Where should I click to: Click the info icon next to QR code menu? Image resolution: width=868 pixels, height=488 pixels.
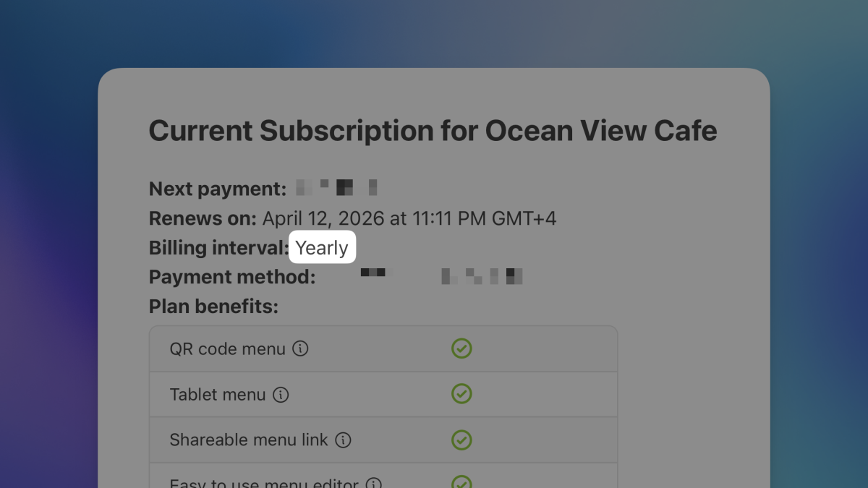300,349
